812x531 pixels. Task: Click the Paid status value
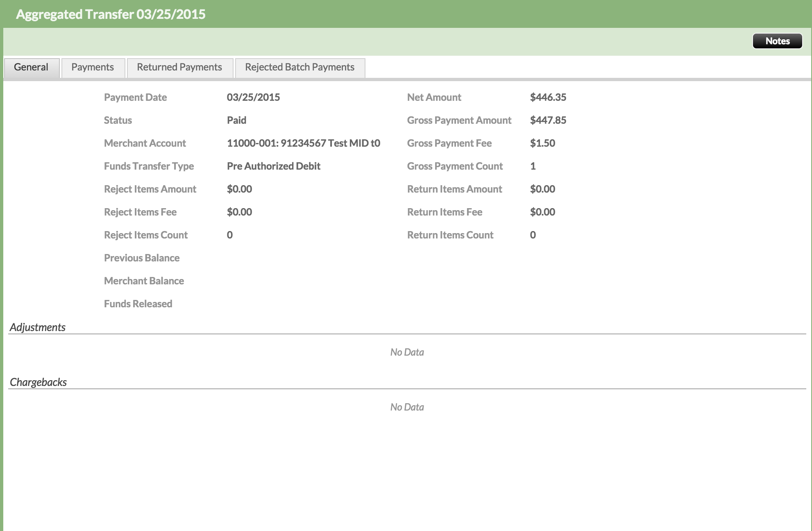click(236, 120)
